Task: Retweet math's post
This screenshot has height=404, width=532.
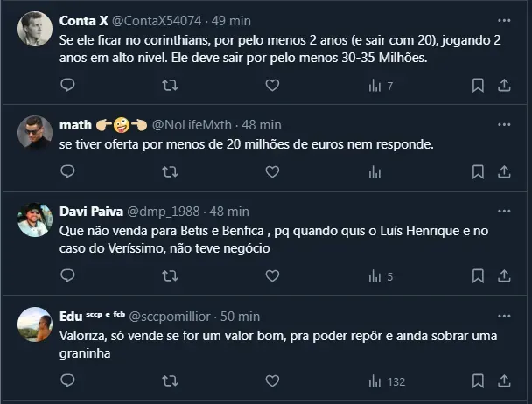Action: coord(170,171)
